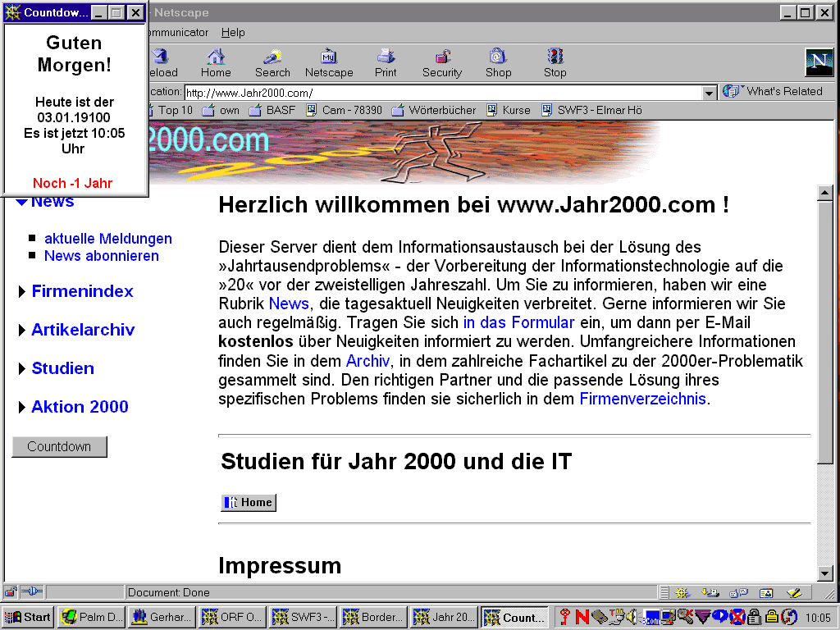Screen dimensions: 840x630
Task: Click the component bar grip handle
Action: 664,592
